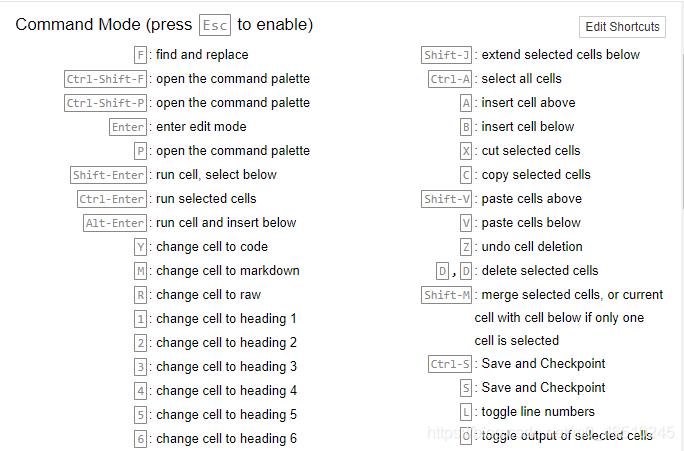Viewport: 684px width, 451px height.
Task: Click the X key cut cells badge
Action: (x=466, y=151)
